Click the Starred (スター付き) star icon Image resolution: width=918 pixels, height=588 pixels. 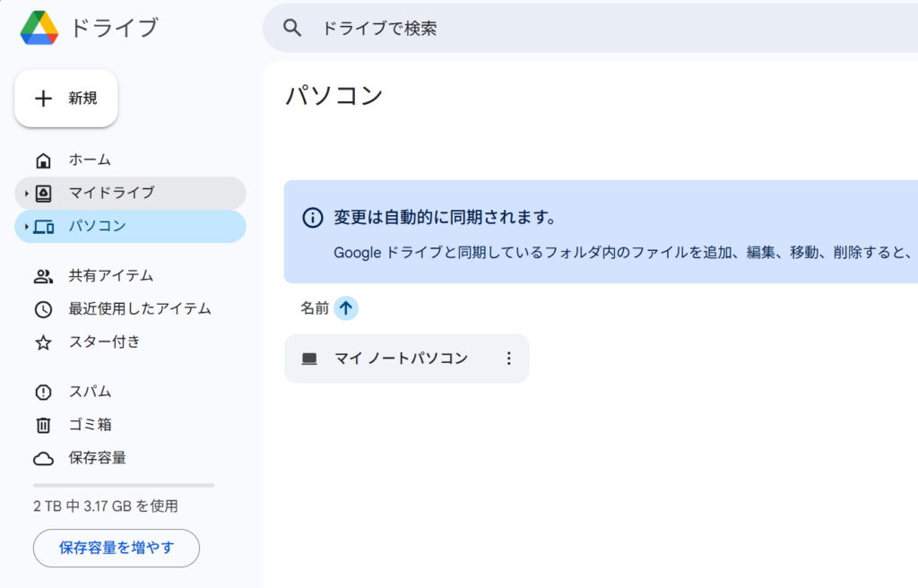click(43, 342)
